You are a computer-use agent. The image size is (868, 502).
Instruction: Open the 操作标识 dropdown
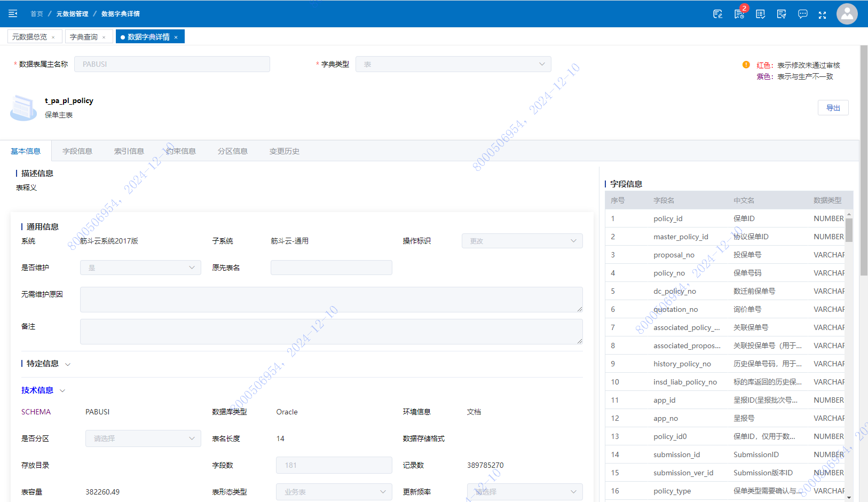coord(522,241)
